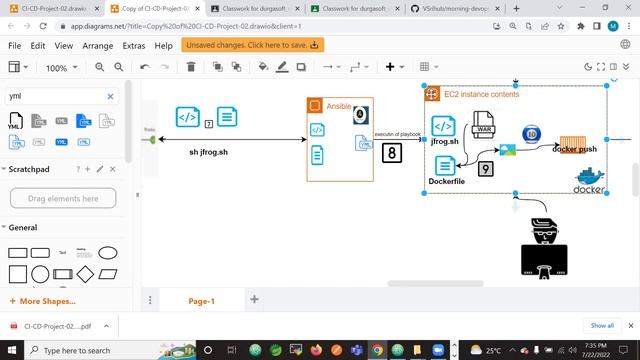Select the Diamond shape in General
The height and width of the screenshot is (360, 640).
click(x=85, y=274)
